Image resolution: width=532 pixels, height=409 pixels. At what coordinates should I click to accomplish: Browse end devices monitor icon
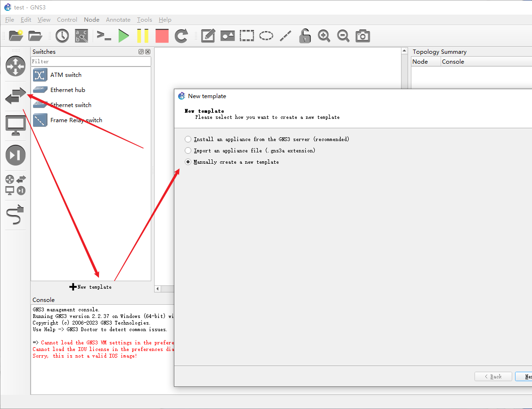tap(16, 125)
